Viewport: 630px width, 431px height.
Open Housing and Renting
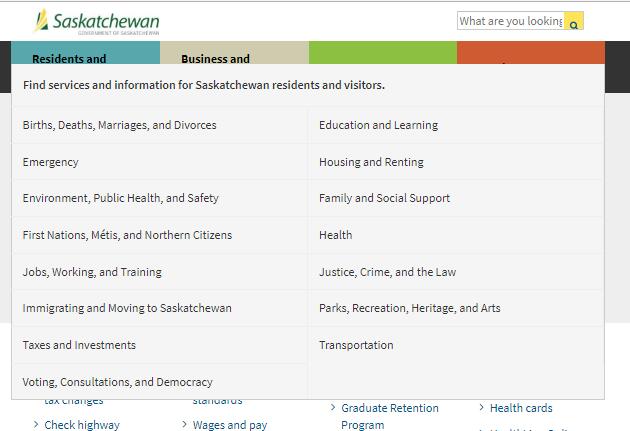click(x=456, y=162)
